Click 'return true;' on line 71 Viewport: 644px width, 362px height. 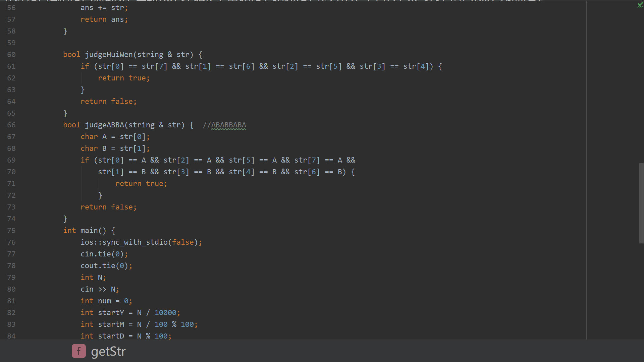[141, 184]
